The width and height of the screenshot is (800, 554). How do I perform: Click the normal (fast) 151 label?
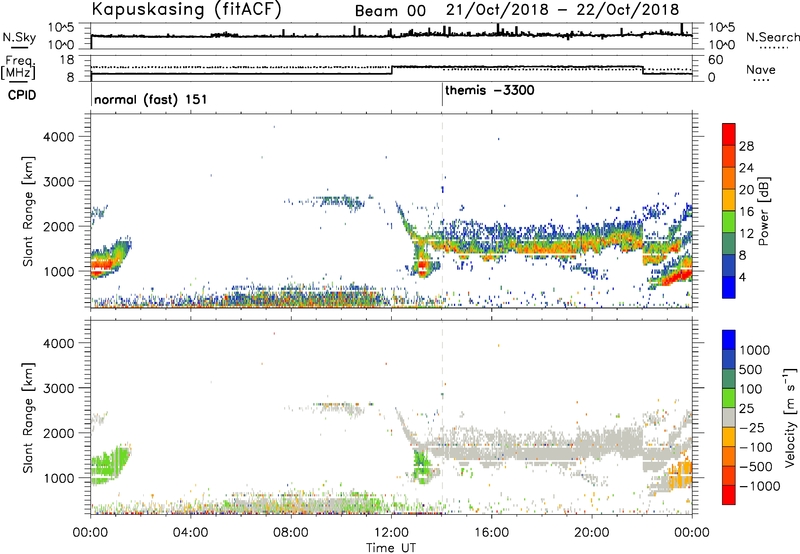[x=151, y=99]
